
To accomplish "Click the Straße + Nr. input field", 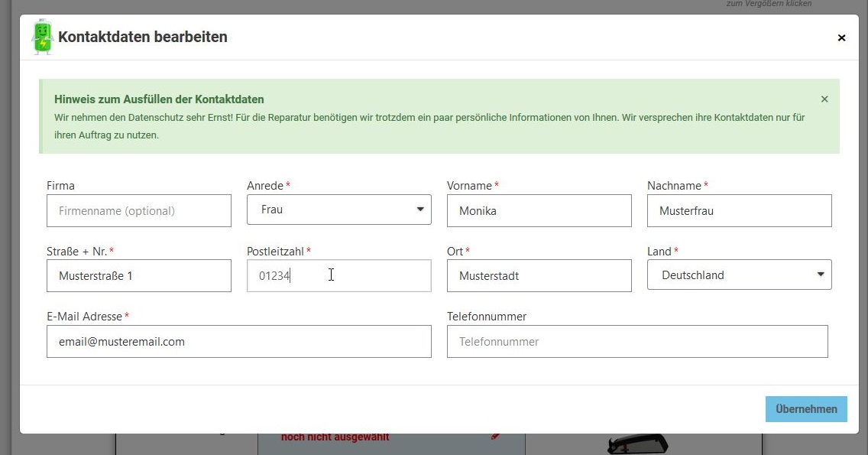I will pyautogui.click(x=138, y=276).
